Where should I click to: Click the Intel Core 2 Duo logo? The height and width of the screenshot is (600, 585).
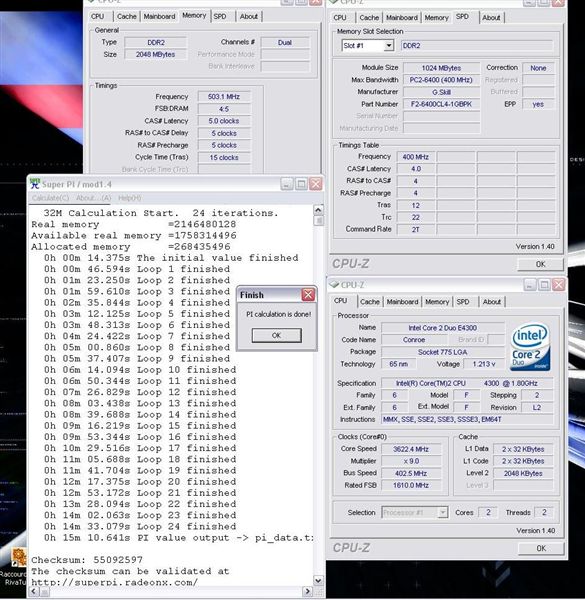coord(530,347)
